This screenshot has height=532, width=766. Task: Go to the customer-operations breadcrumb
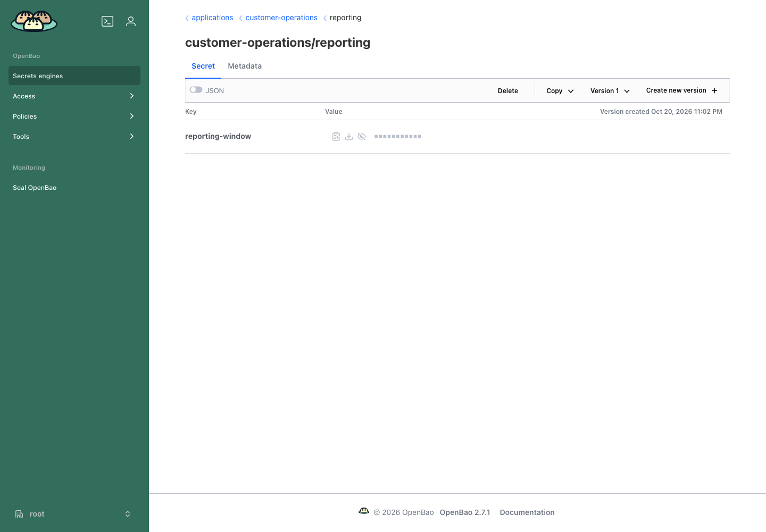pos(281,18)
